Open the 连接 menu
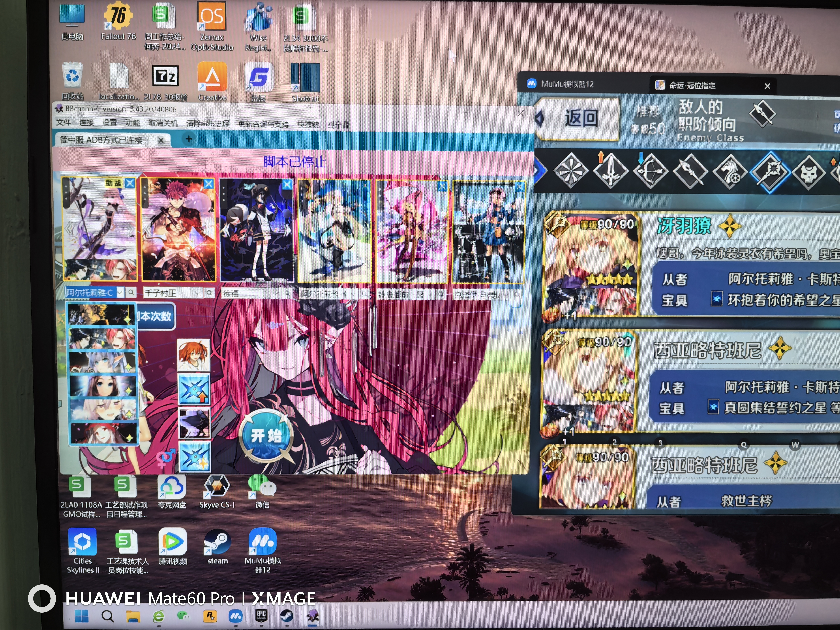Screen dimensions: 840x630 pos(86,122)
